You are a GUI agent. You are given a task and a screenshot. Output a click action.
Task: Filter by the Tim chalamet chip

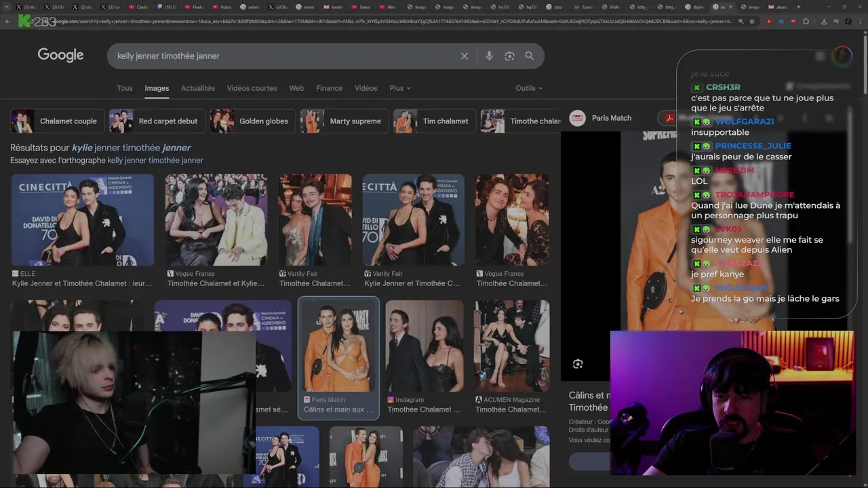click(x=435, y=121)
